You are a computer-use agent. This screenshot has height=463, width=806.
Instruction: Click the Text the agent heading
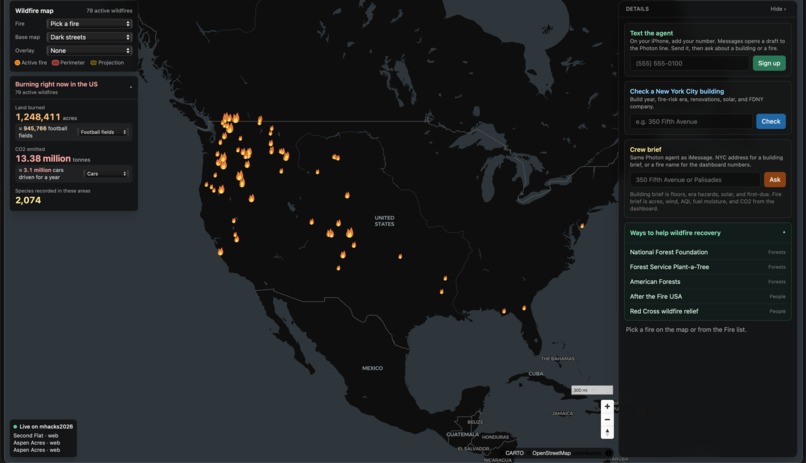coord(651,33)
